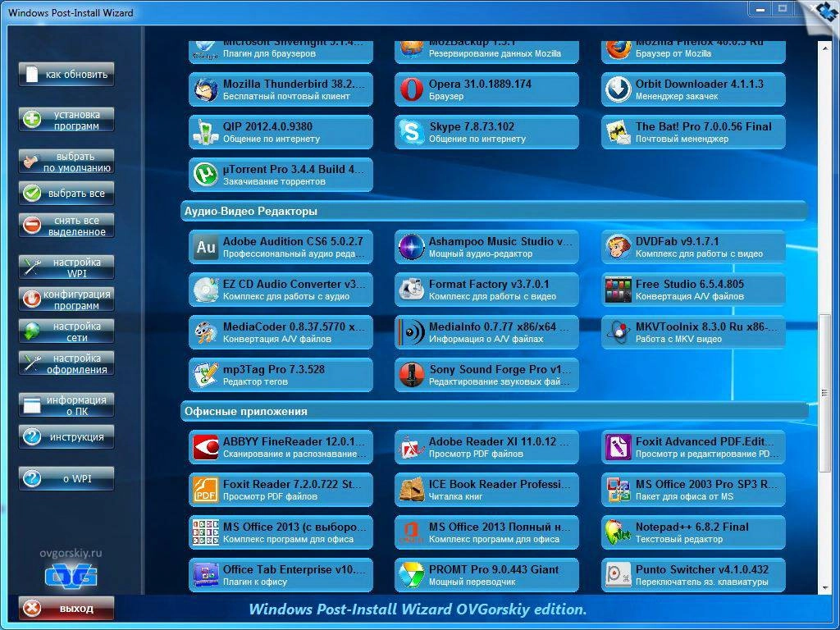Viewport: 840px width, 630px height.
Task: Open 'информация о ПК' button
Action: (x=66, y=405)
